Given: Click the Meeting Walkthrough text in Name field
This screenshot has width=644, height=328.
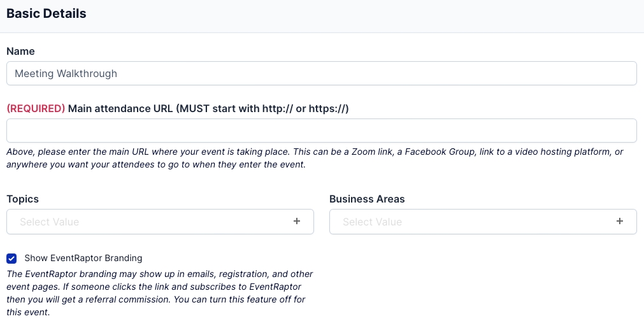Looking at the screenshot, I should click(66, 73).
